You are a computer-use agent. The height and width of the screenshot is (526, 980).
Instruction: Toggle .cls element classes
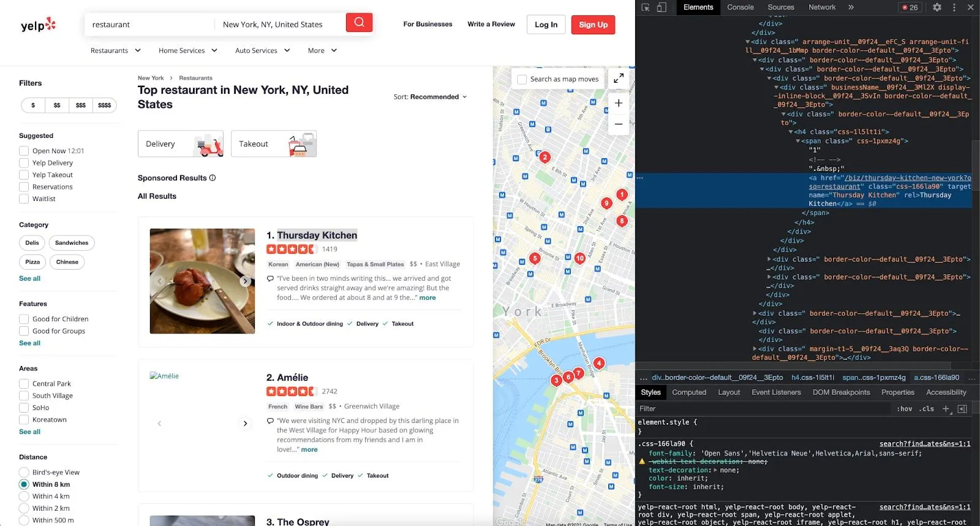[x=926, y=409]
